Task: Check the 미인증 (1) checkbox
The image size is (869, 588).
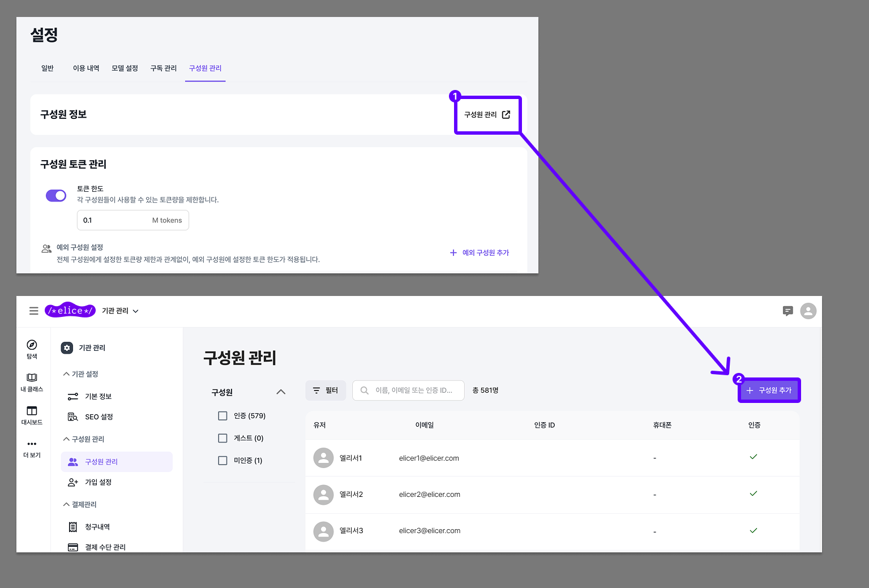Action: pos(222,460)
